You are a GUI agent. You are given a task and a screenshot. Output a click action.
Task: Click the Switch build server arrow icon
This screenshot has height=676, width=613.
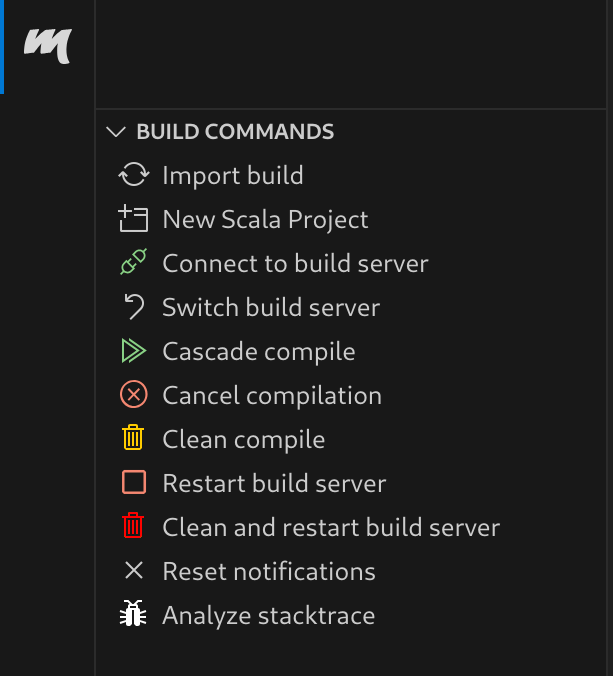click(133, 308)
